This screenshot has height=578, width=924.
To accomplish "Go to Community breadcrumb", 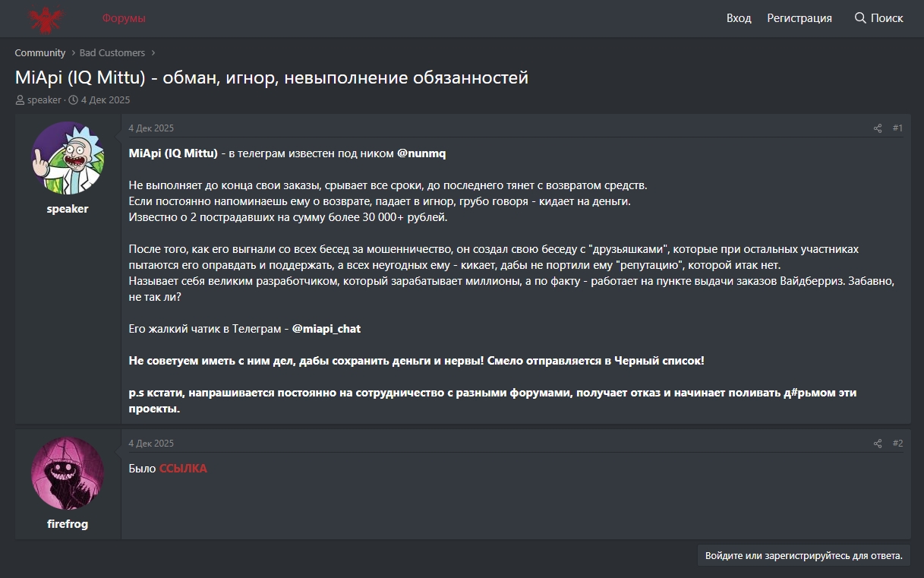I will [40, 53].
